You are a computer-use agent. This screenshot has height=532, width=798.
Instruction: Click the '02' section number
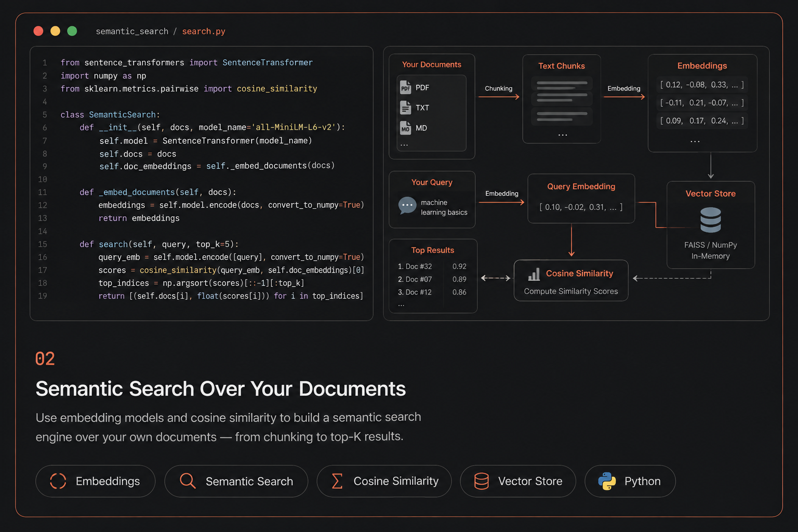click(x=45, y=359)
